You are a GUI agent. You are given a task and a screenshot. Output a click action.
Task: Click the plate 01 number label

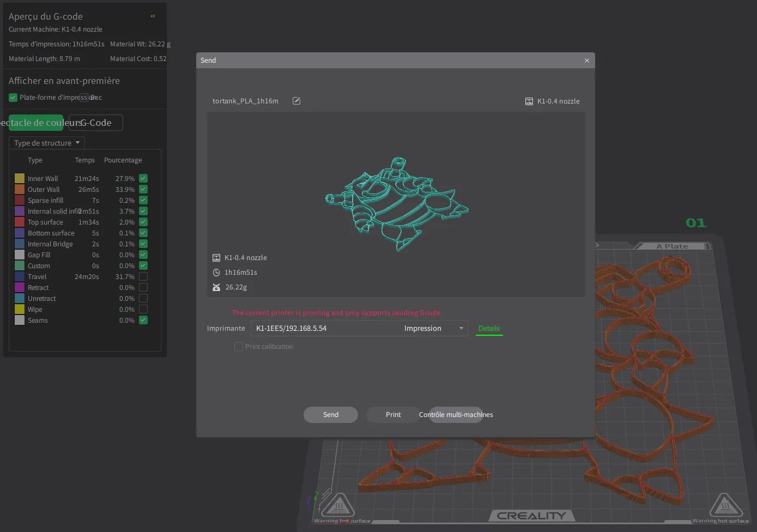click(695, 223)
